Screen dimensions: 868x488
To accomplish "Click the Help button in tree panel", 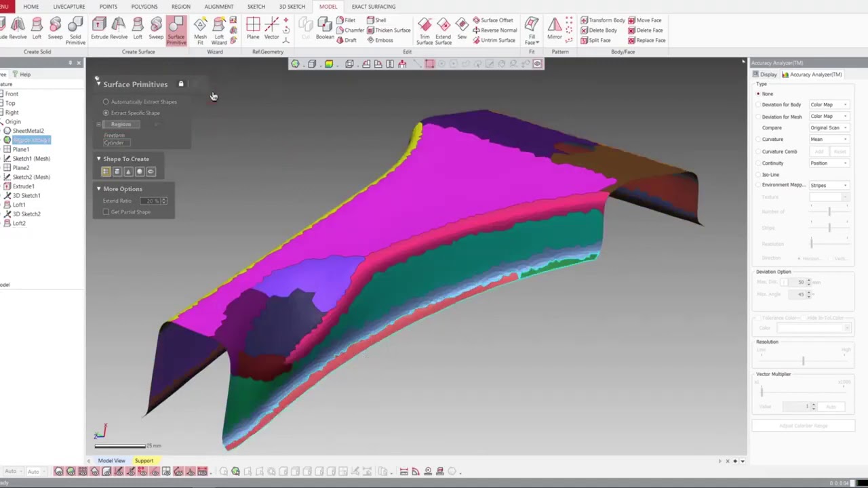I will [22, 75].
